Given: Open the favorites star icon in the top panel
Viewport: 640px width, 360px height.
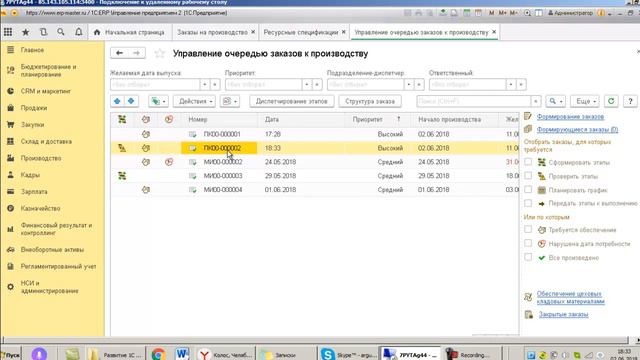Looking at the screenshot, I should click(25, 32).
